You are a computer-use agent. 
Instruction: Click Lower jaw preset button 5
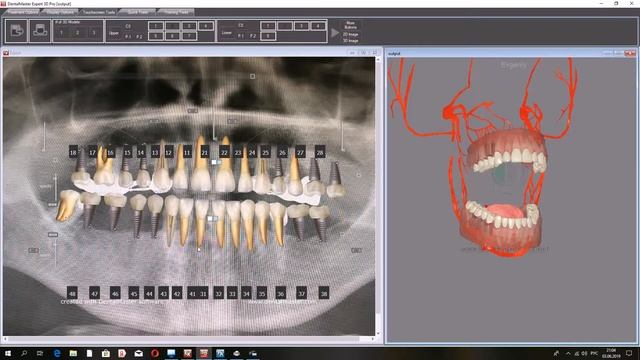tap(268, 36)
